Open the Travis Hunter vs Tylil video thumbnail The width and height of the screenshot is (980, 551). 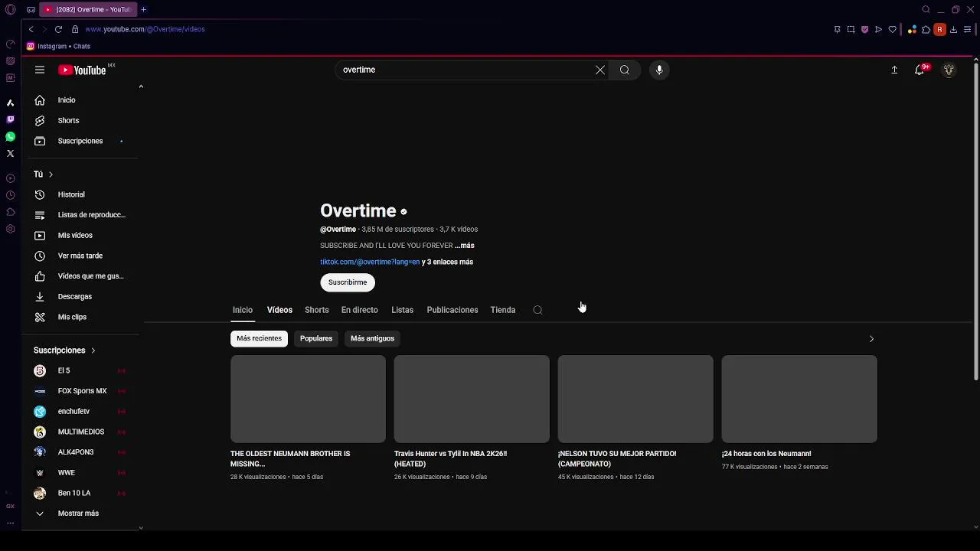click(x=472, y=399)
